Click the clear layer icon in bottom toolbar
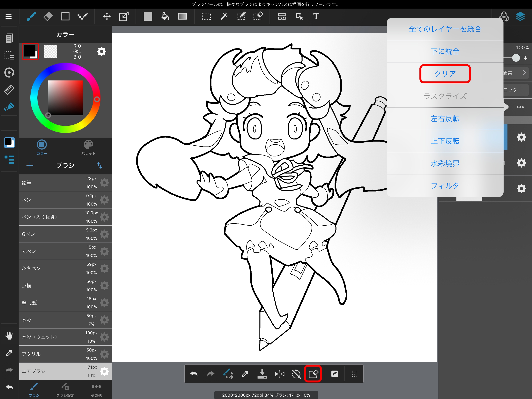Viewport: 532px width, 399px height. click(x=313, y=374)
